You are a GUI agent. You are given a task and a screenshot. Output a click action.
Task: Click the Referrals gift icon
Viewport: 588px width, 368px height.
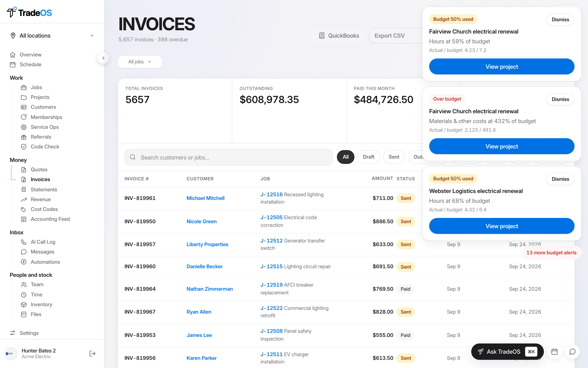[x=23, y=137]
